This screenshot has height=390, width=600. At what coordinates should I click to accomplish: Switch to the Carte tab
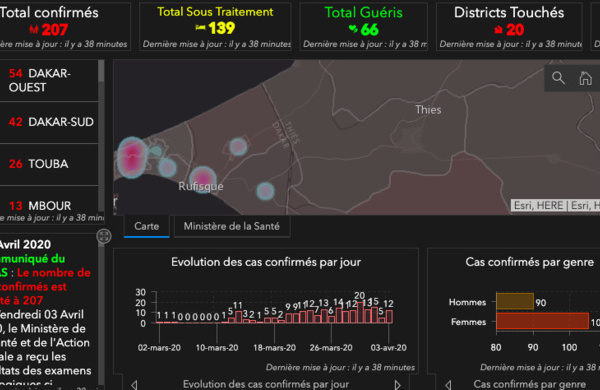(147, 227)
